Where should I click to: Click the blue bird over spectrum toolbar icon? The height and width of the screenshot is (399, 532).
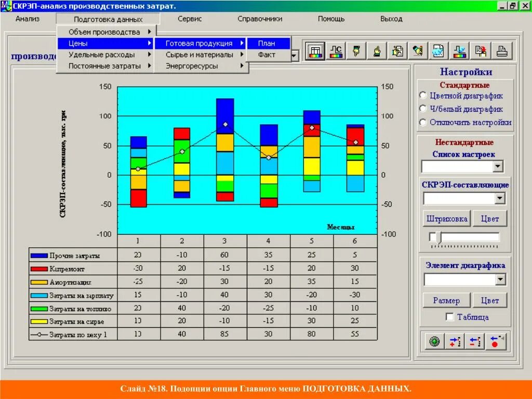point(459,51)
